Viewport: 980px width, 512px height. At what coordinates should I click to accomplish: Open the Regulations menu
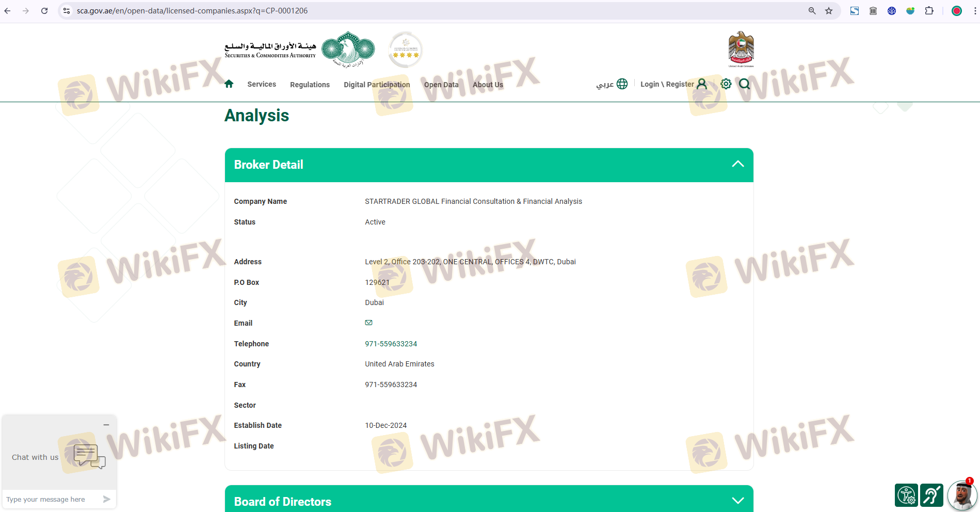(310, 85)
